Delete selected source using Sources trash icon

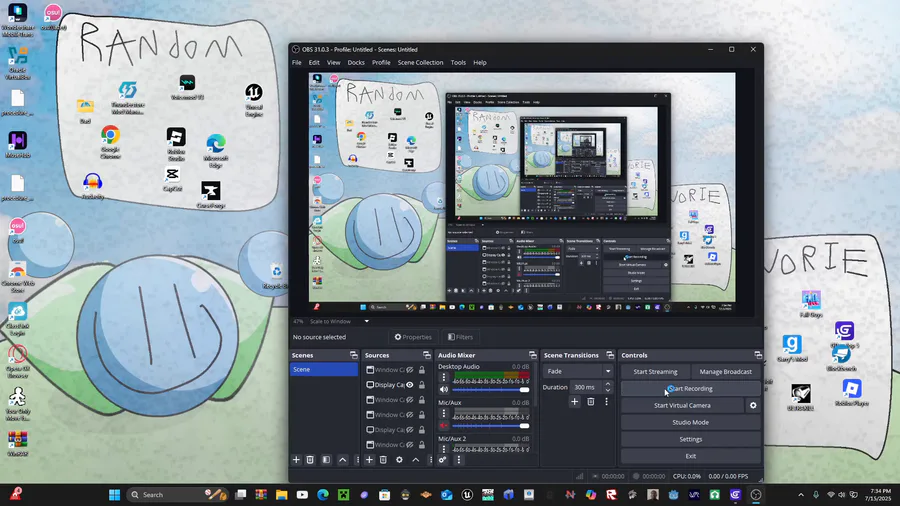tap(383, 460)
